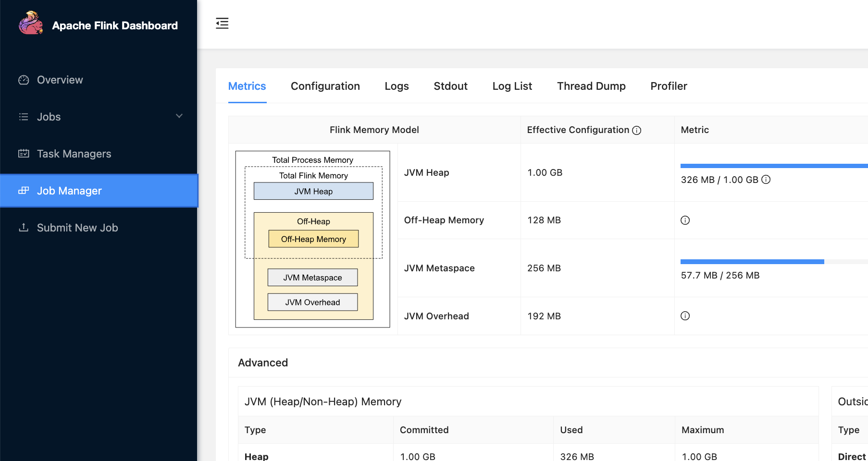This screenshot has width=868, height=461.
Task: Click the Submit New Job upload icon
Action: [24, 228]
